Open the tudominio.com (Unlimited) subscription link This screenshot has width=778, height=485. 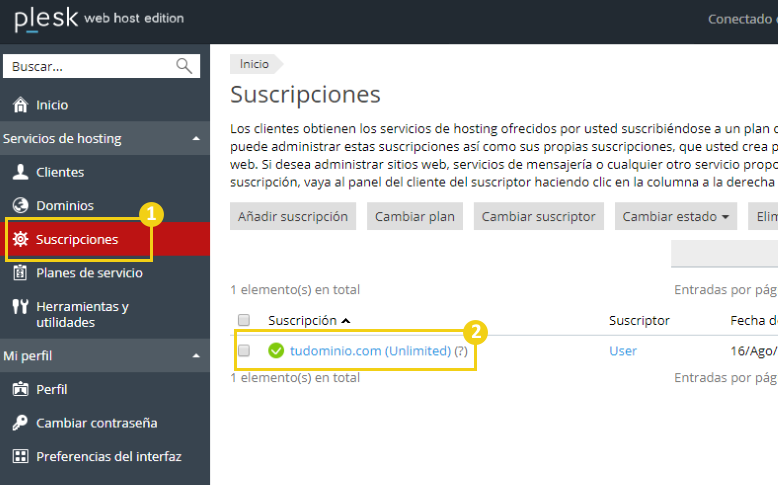[370, 351]
